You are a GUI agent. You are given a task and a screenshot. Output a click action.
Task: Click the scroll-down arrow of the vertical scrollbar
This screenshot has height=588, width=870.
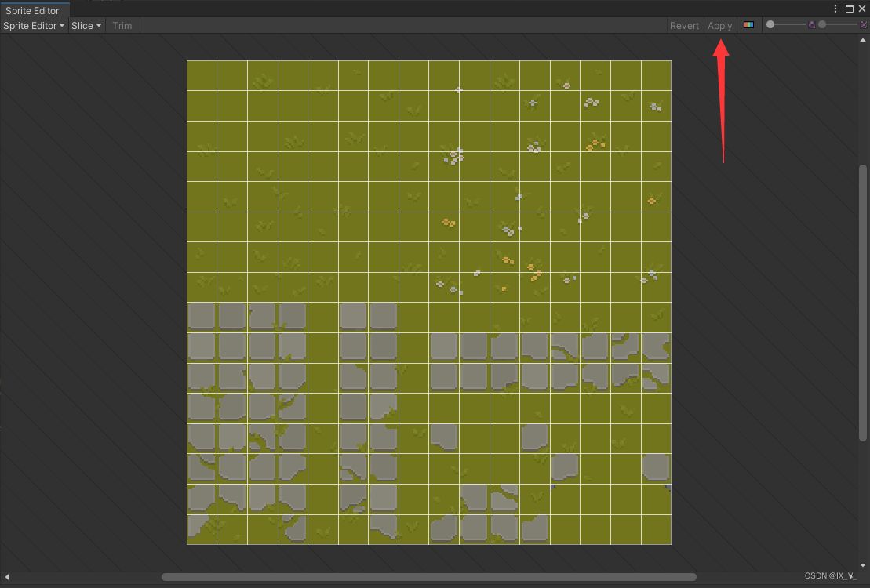[x=863, y=565]
